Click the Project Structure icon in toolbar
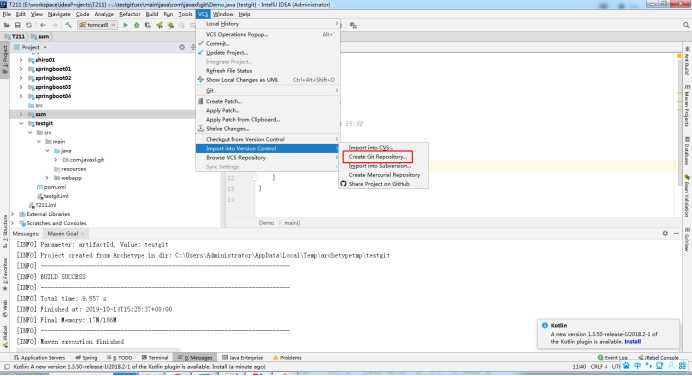The width and height of the screenshot is (692, 376). [x=353, y=25]
